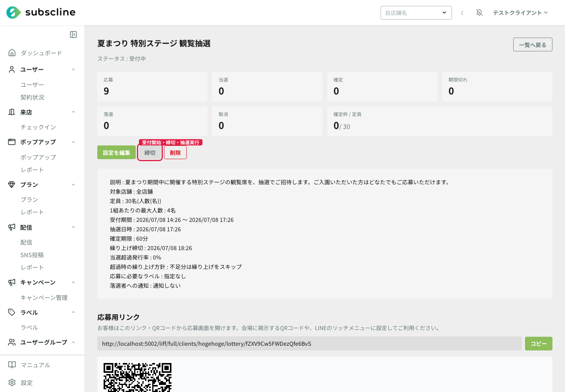Image resolution: width=565 pixels, height=392 pixels.
Task: Click the QR code image
Action: [x=137, y=377]
